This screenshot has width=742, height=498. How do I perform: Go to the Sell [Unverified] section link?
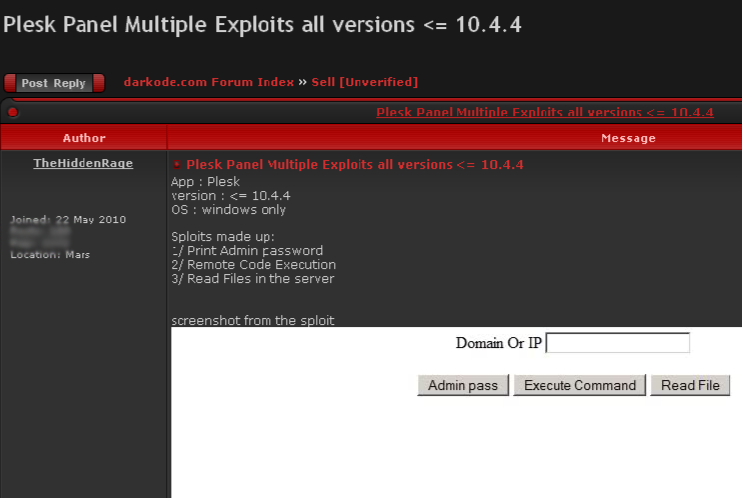click(364, 82)
